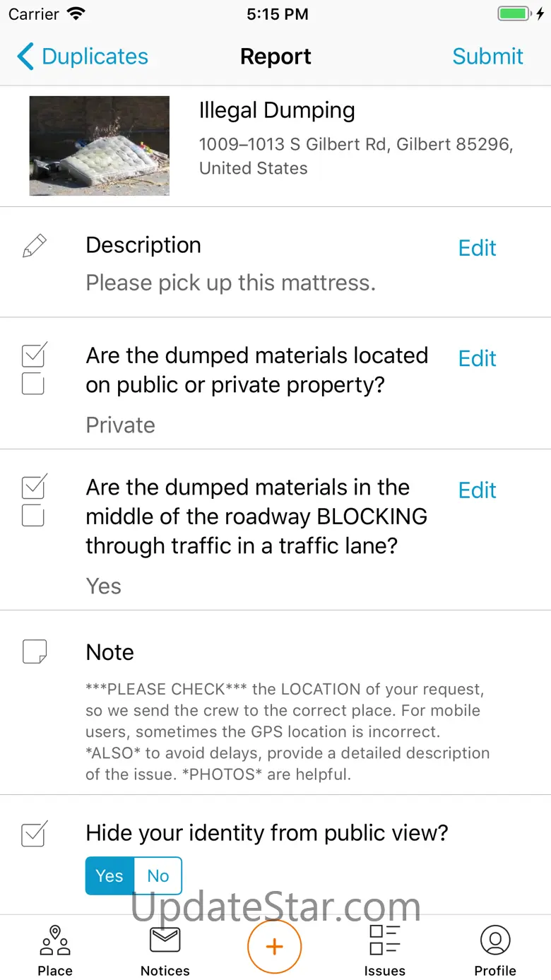Tap the Gilbert Rd address text

(356, 156)
